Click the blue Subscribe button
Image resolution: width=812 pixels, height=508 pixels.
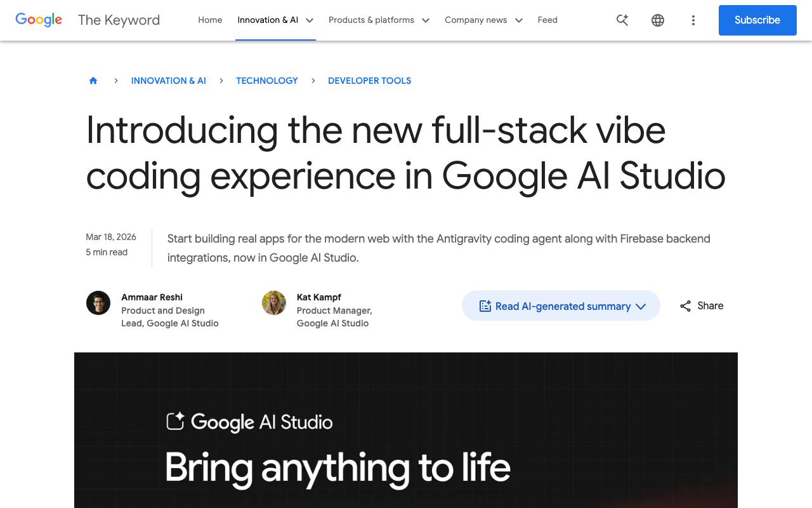(x=757, y=20)
